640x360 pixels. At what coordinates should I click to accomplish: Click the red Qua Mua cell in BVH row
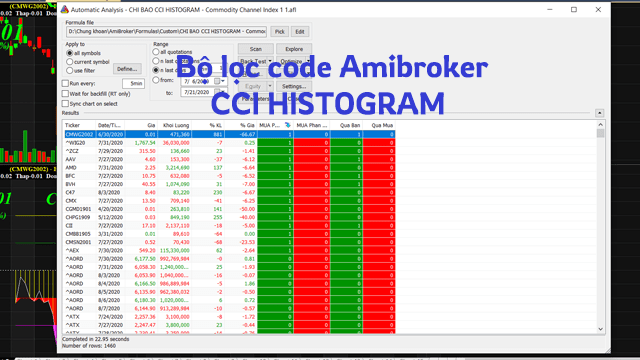(x=379, y=184)
